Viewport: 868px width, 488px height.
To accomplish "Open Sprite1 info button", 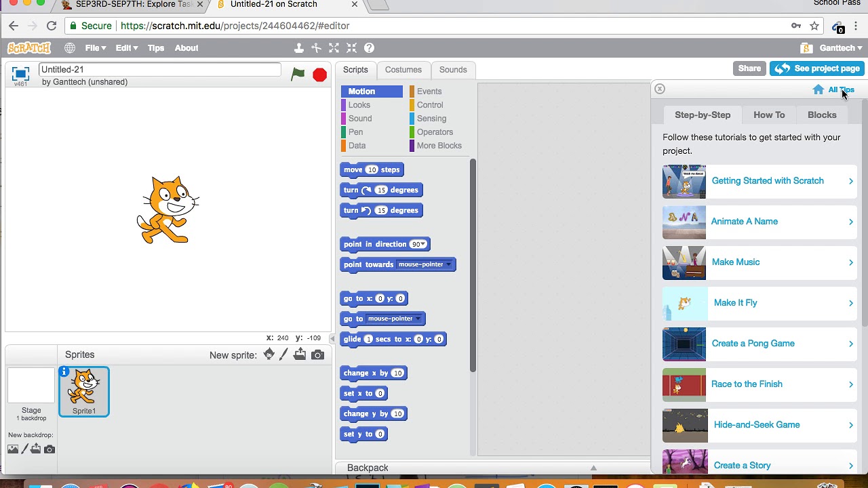I will pyautogui.click(x=64, y=371).
